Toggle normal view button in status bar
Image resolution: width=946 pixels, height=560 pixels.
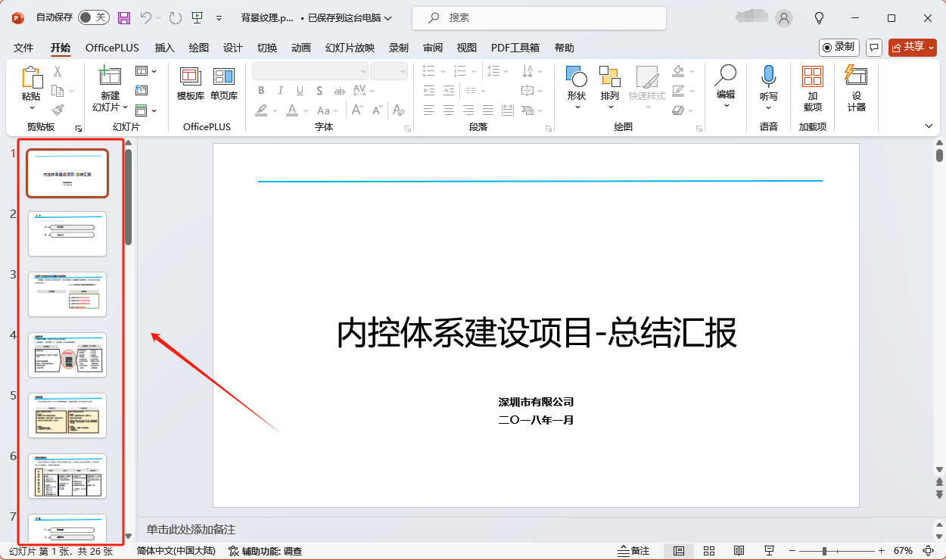coord(679,550)
